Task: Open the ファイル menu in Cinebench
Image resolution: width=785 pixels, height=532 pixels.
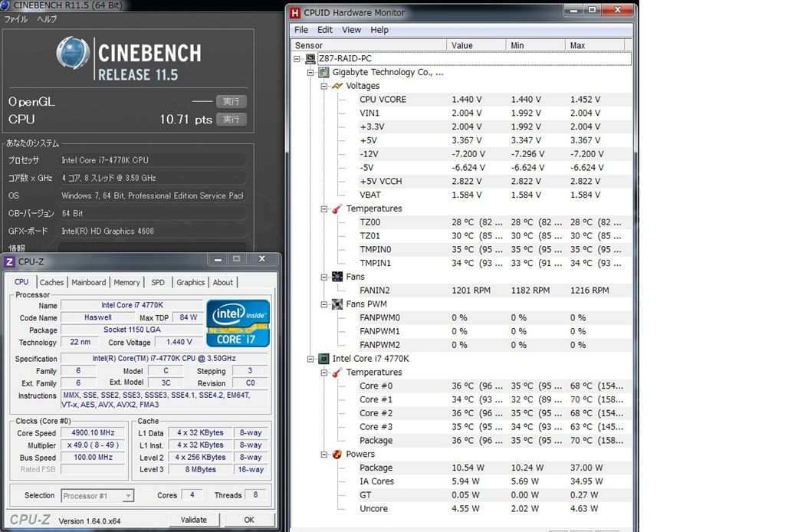Action: tap(16, 19)
